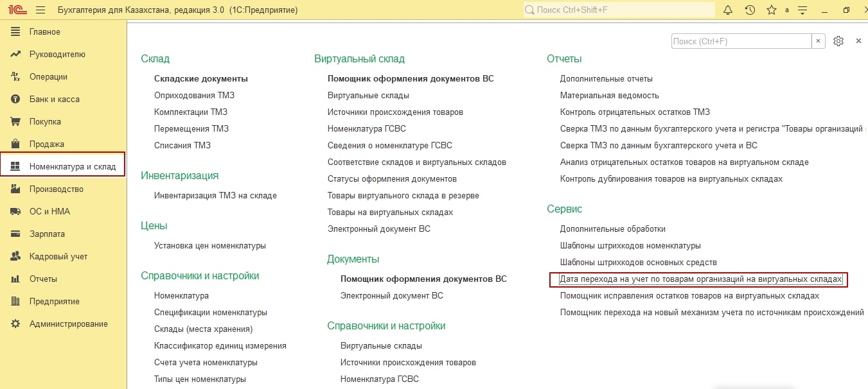Click the 1C logo icon

click(x=17, y=10)
